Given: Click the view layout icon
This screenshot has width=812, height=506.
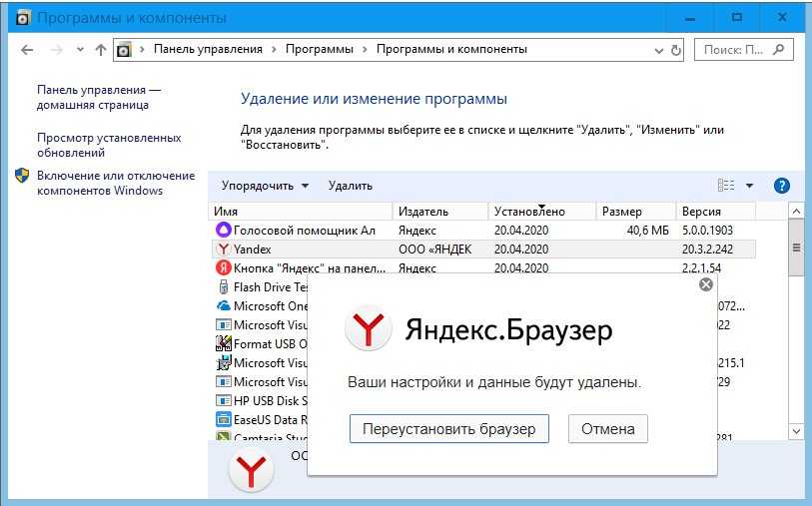Looking at the screenshot, I should 725,185.
